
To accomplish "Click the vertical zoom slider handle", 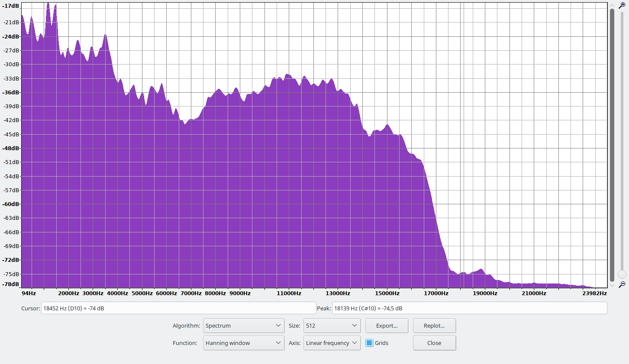I will pos(622,274).
